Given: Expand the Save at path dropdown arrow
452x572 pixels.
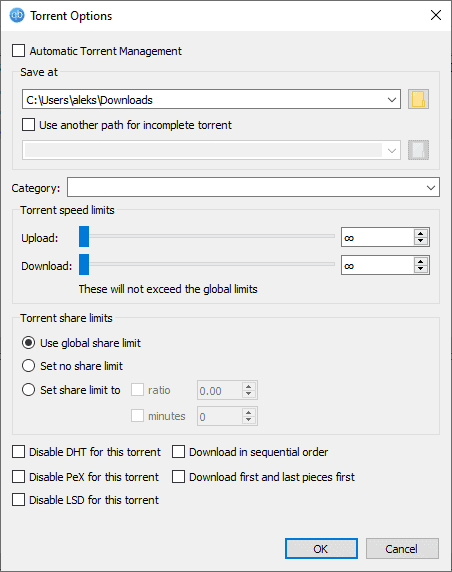Looking at the screenshot, I should point(392,100).
